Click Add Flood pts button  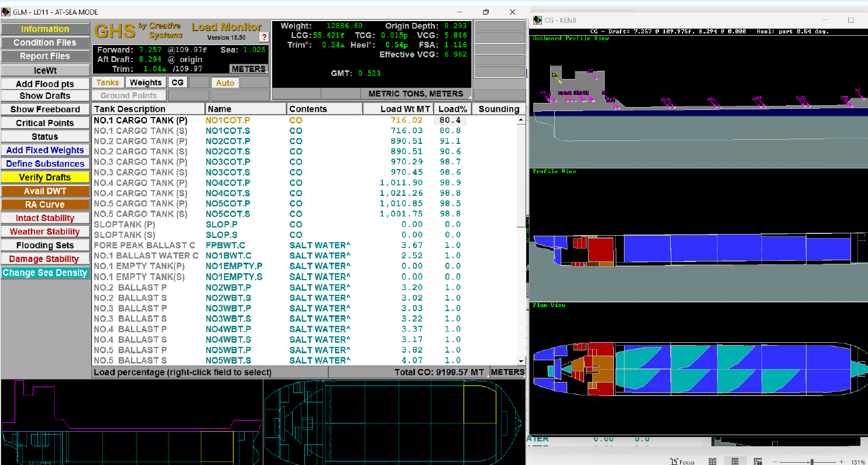click(45, 84)
